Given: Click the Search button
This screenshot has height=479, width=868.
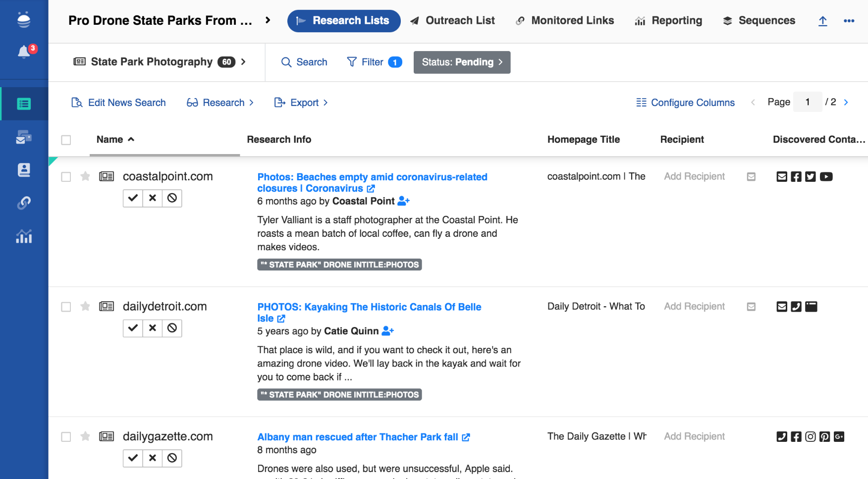Looking at the screenshot, I should pyautogui.click(x=304, y=62).
